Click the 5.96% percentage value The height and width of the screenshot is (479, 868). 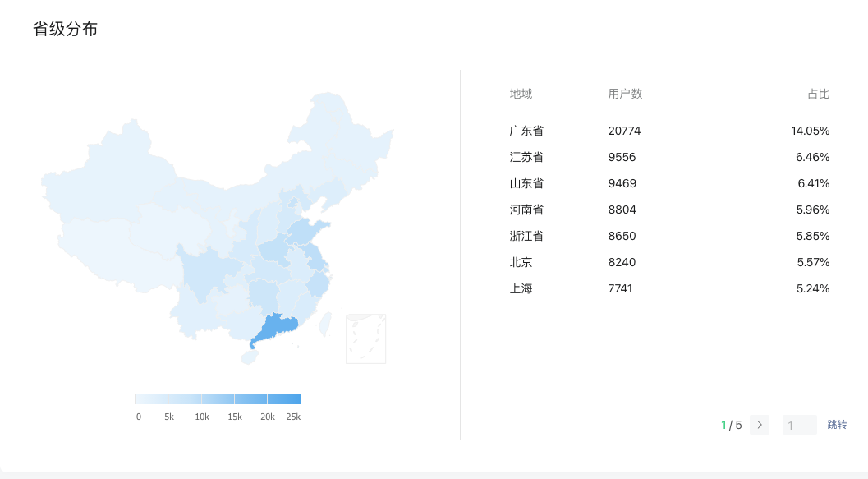tap(813, 210)
